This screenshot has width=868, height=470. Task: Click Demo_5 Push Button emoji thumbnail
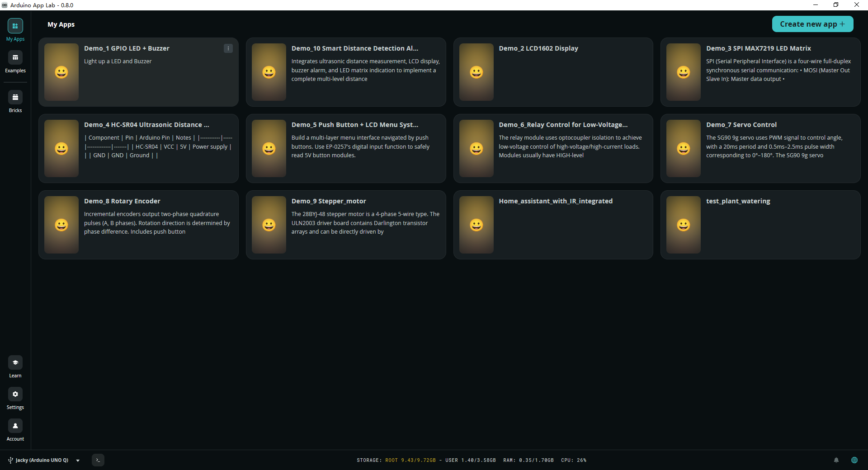coord(269,148)
